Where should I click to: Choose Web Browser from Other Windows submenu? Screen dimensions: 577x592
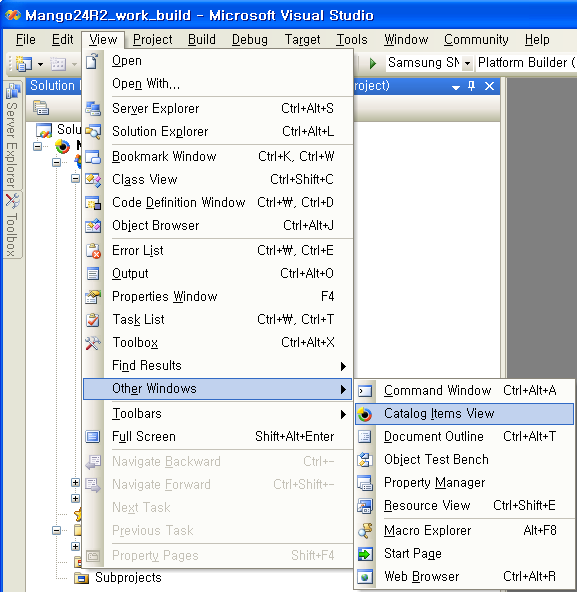(x=464, y=577)
